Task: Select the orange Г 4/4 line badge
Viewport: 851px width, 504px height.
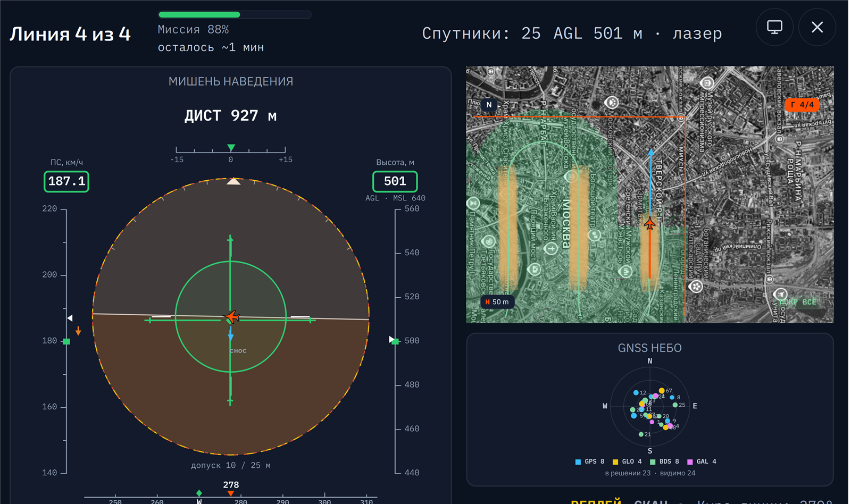Action: coord(802,105)
